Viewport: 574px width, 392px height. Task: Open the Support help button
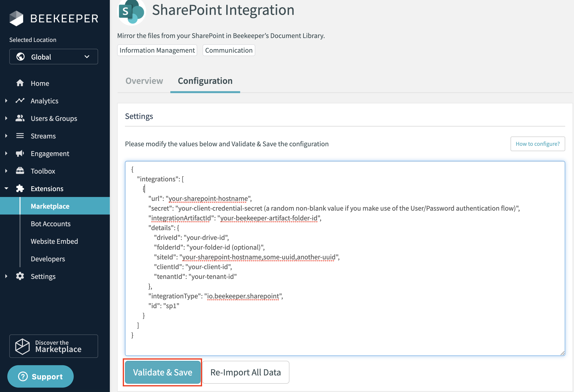click(x=41, y=376)
